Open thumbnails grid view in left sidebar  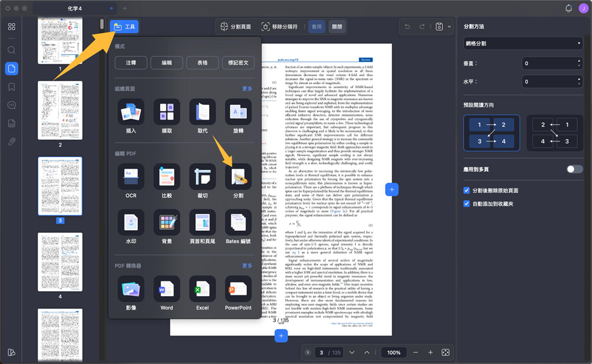tap(12, 27)
